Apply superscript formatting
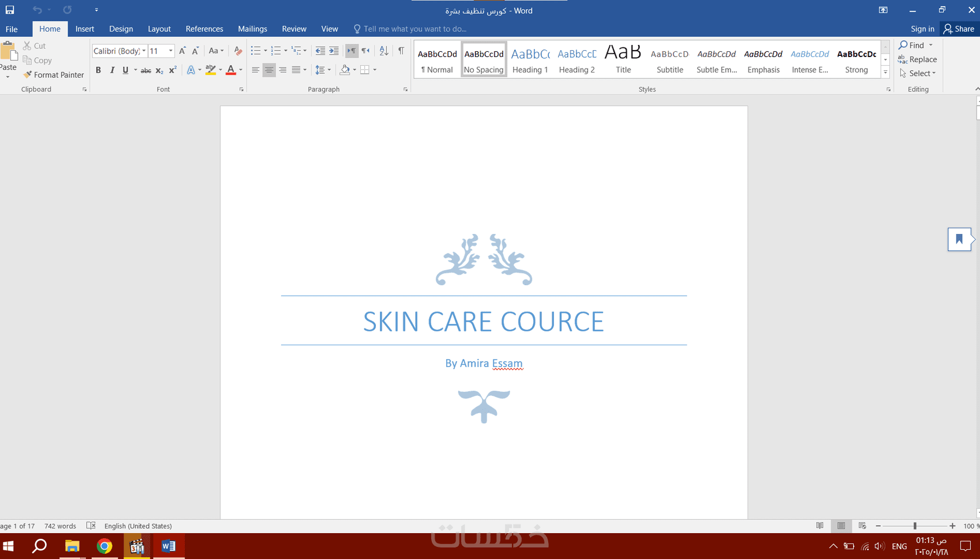The image size is (980, 559). click(x=172, y=70)
